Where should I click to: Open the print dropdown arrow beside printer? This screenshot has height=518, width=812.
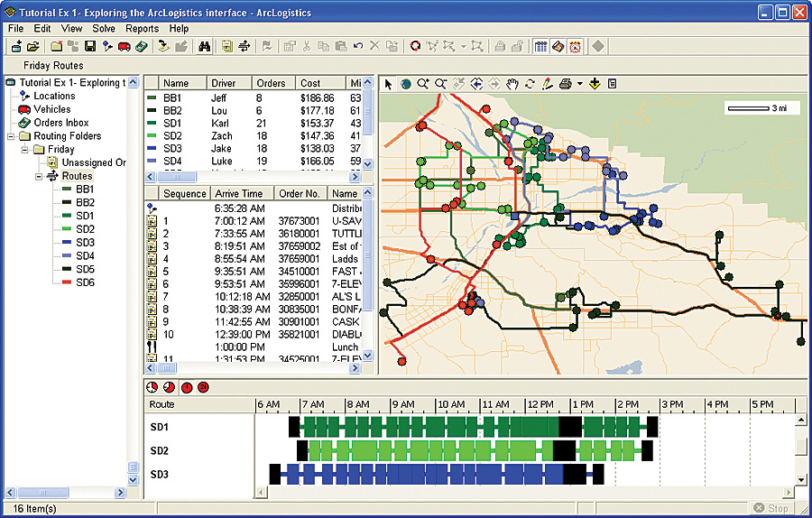[x=579, y=84]
